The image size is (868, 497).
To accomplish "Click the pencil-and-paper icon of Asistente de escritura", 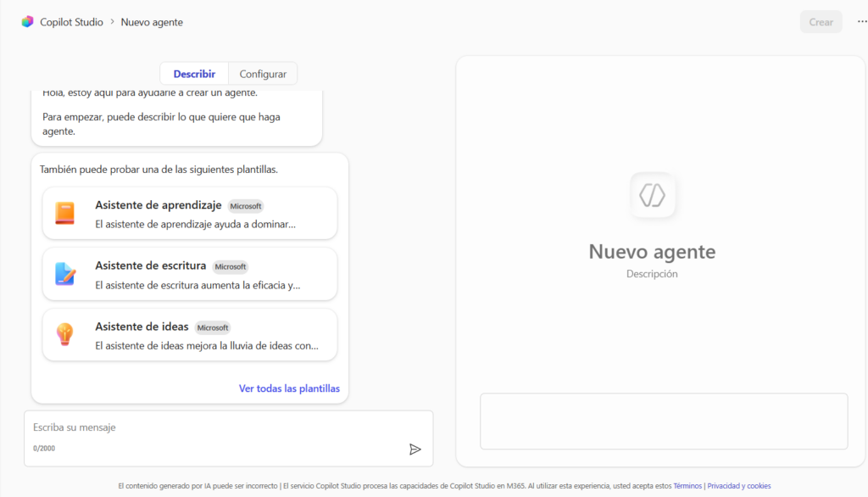I will click(x=64, y=274).
